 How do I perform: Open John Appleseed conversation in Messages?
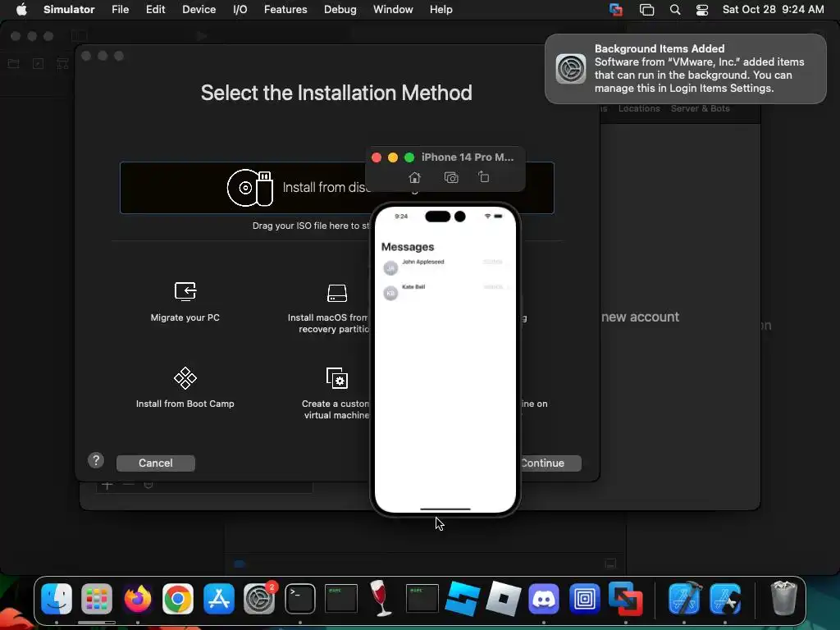click(x=445, y=267)
